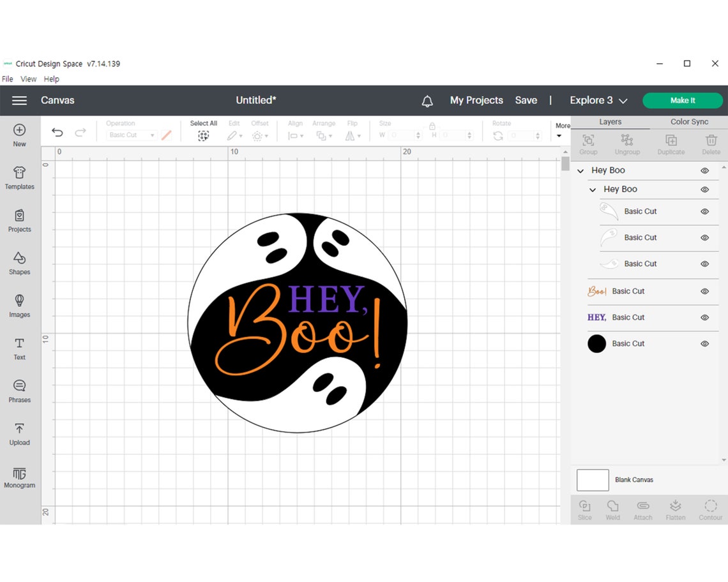Open the Text tool

click(x=19, y=348)
